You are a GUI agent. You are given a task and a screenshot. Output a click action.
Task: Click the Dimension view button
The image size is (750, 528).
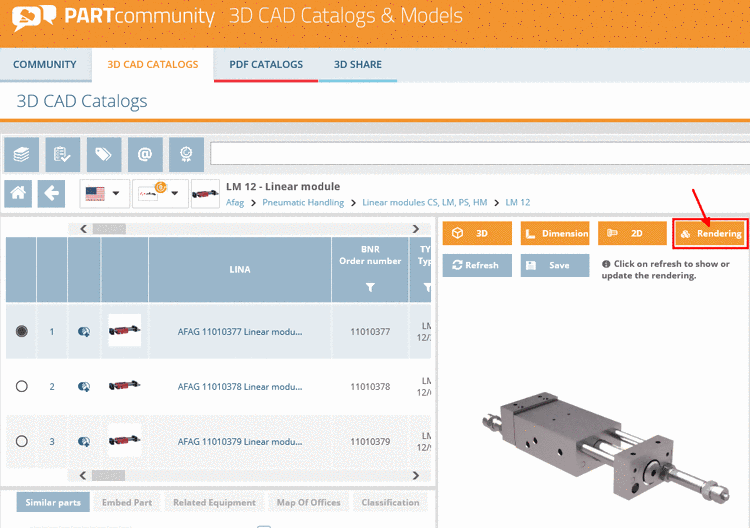(x=555, y=233)
